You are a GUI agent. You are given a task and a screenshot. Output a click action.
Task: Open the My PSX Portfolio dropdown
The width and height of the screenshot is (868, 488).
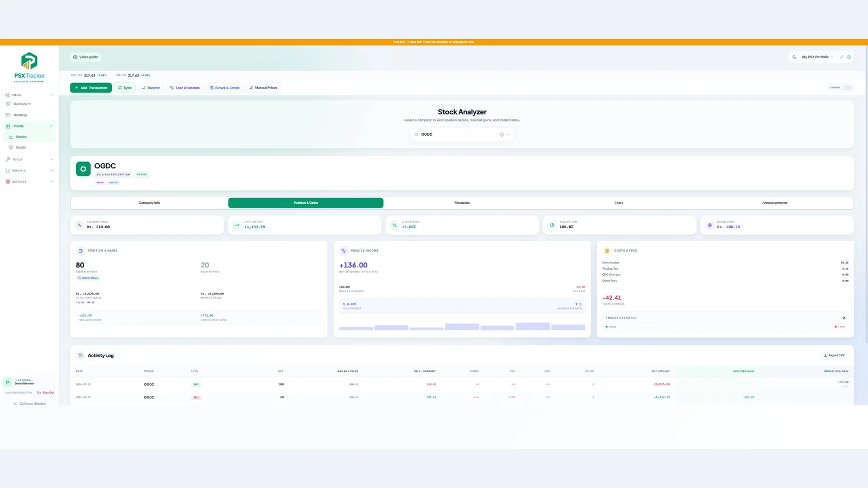(817, 57)
